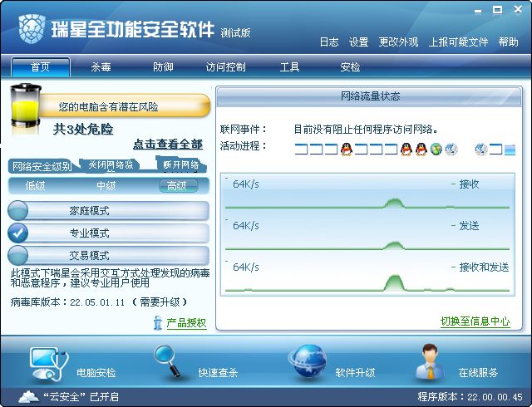532x407 pixels.
Task: Switch to the 首页 tab
Action: pyautogui.click(x=41, y=66)
